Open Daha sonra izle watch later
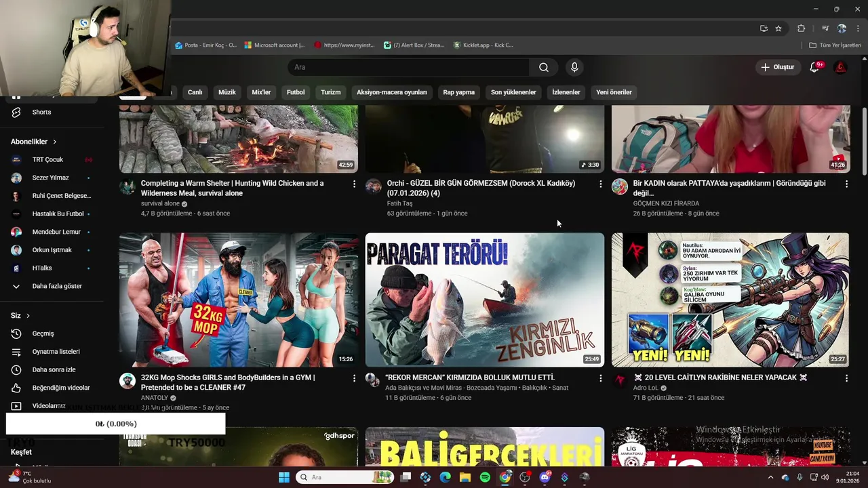 coord(52,369)
